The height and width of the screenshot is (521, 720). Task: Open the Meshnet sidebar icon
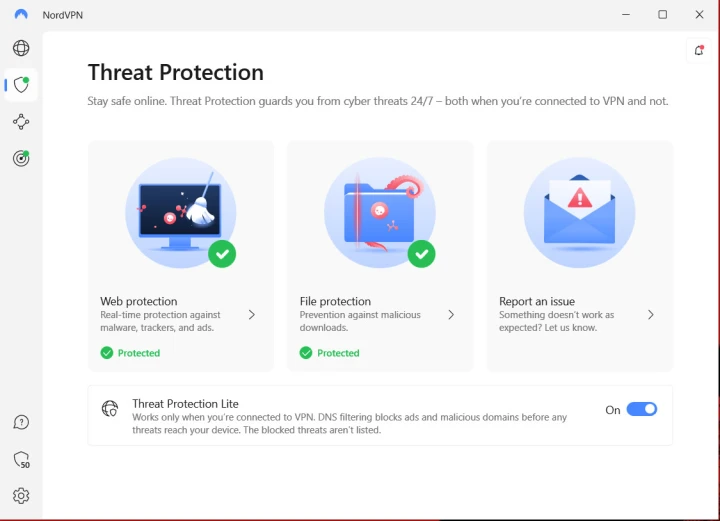tap(21, 122)
